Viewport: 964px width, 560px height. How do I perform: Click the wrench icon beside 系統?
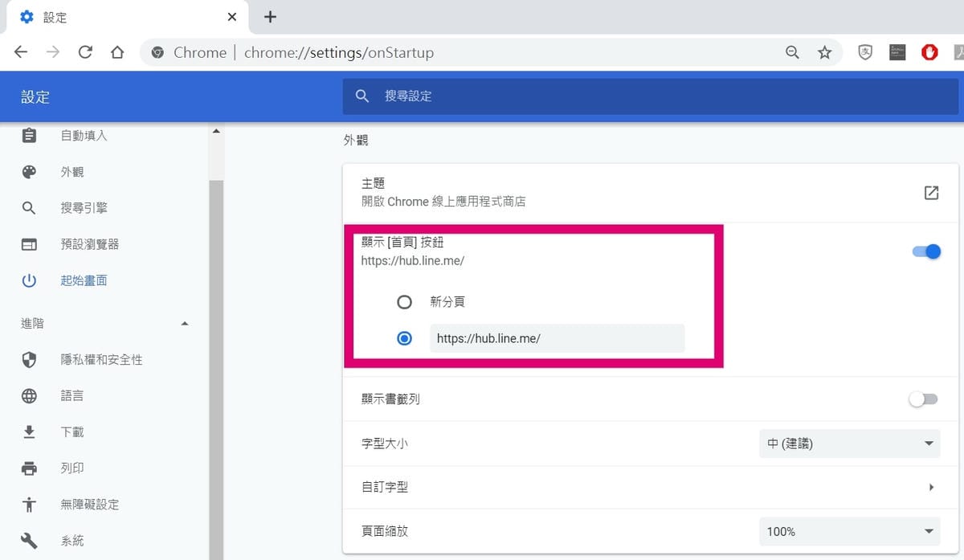tap(29, 541)
